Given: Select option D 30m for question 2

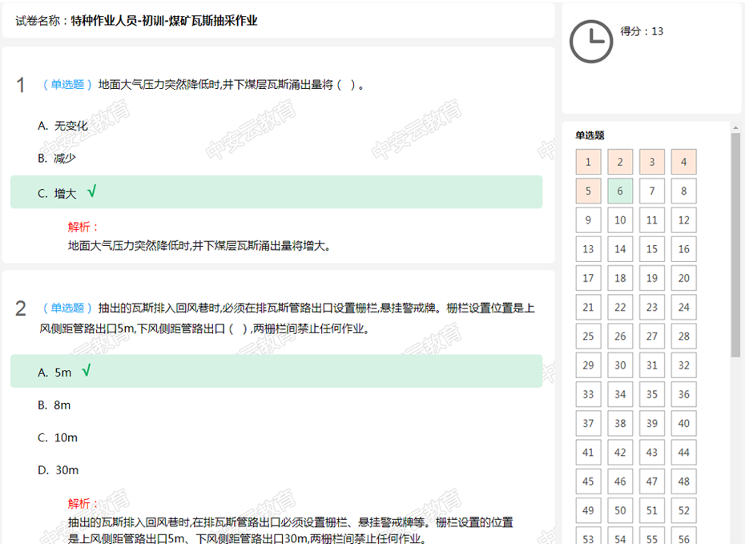Looking at the screenshot, I should point(58,470).
